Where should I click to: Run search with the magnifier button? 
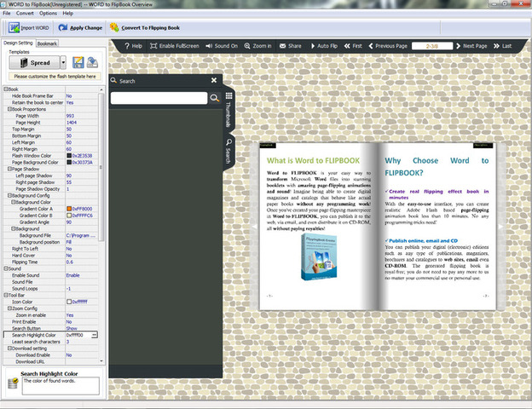coord(215,98)
